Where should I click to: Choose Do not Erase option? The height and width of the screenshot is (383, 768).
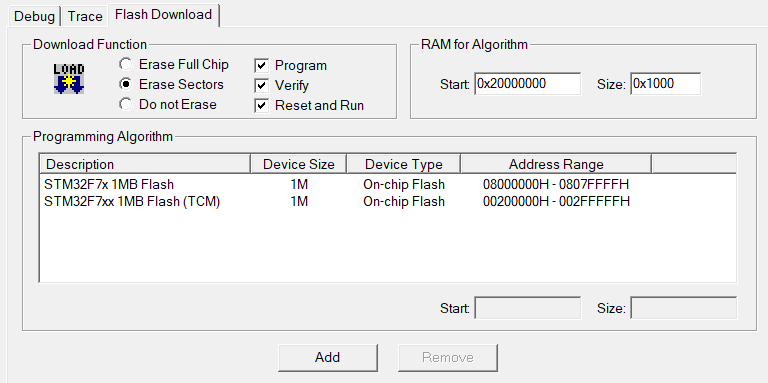pyautogui.click(x=125, y=104)
